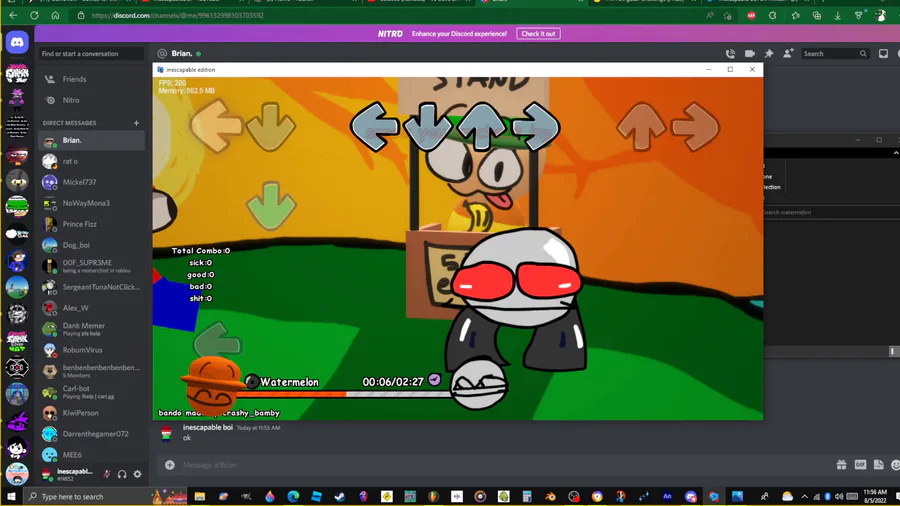This screenshot has width=900, height=506.
Task: Open the DM with KiwiPerson
Action: pyautogui.click(x=91, y=413)
